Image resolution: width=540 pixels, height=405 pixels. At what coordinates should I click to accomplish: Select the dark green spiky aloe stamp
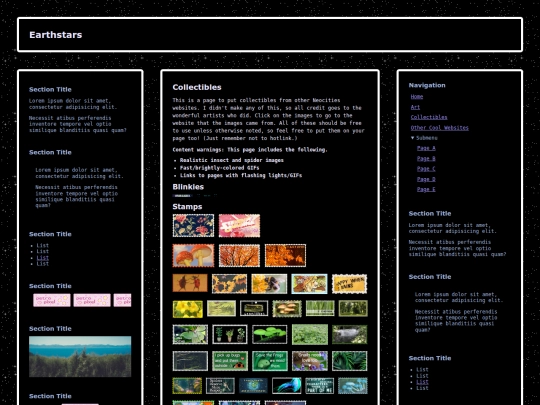coord(350,361)
